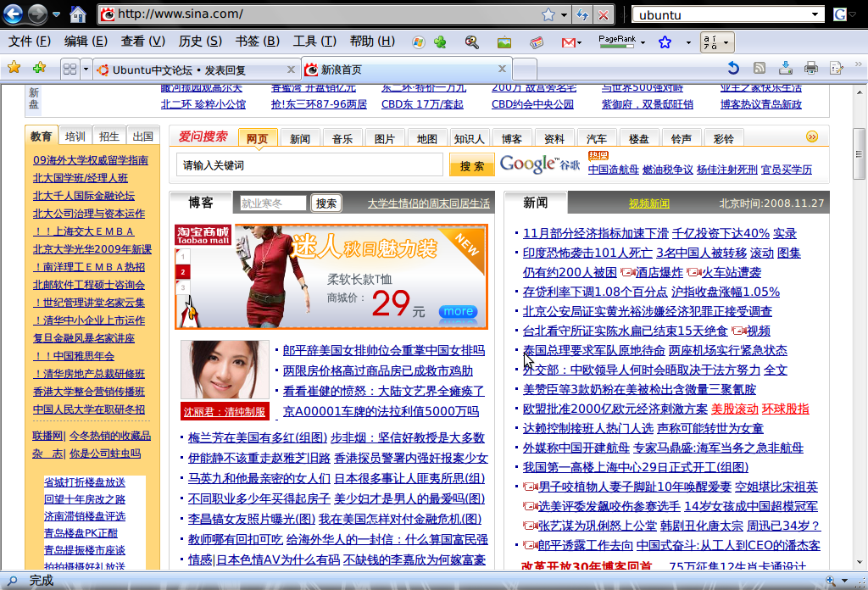Expand the tab list dropdown arrow
This screenshot has height=590, width=868.
[86, 70]
